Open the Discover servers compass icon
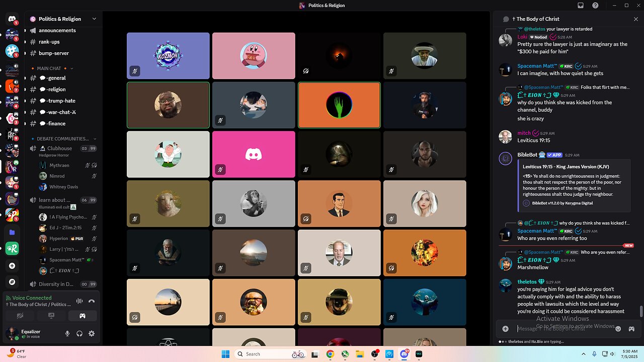The height and width of the screenshot is (362, 644). [x=12, y=282]
